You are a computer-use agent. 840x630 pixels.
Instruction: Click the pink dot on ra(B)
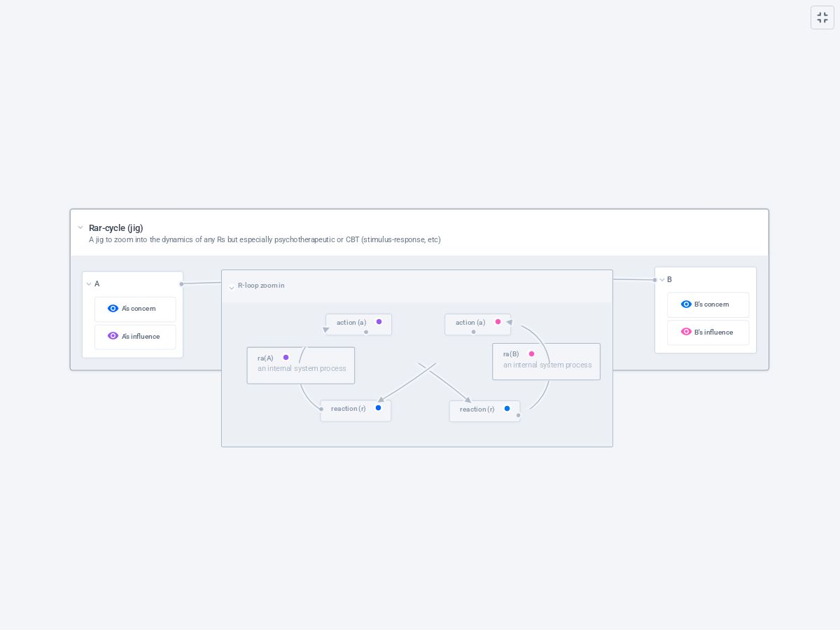point(531,354)
